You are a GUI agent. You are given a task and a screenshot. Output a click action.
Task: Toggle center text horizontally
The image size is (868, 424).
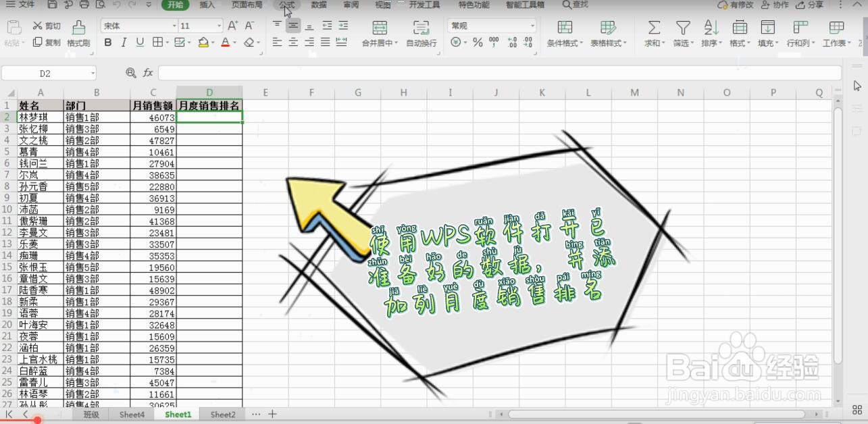click(x=293, y=43)
